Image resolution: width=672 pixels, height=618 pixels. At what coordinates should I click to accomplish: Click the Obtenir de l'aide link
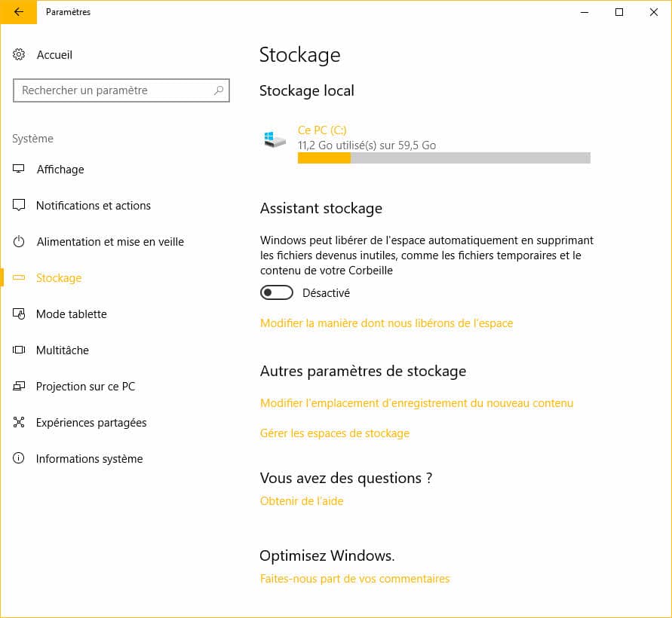coord(302,501)
